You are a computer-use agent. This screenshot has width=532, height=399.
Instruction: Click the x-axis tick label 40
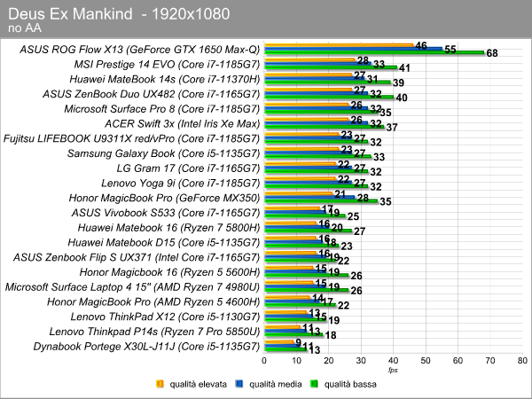coord(393,361)
